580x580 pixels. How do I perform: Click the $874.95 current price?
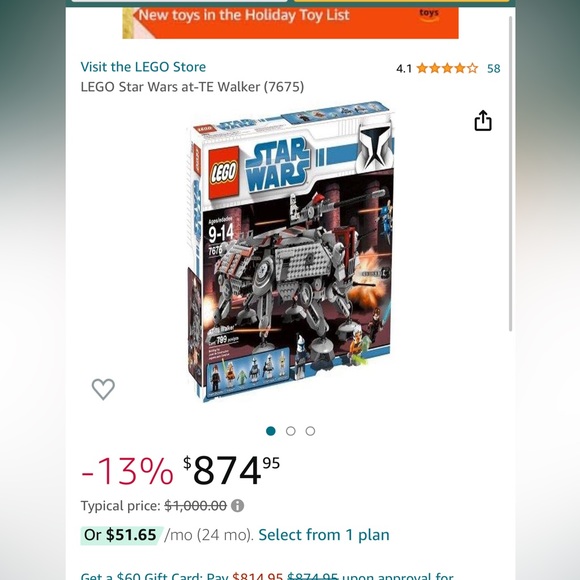[232, 470]
